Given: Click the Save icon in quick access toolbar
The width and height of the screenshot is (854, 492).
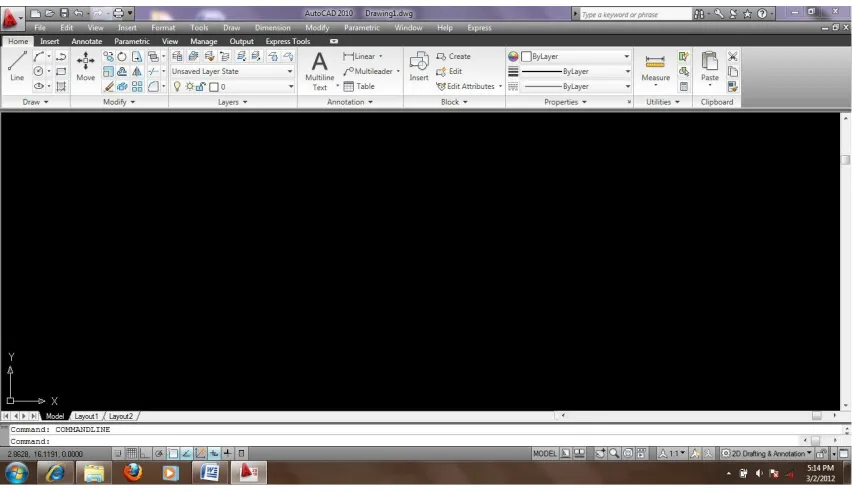Looking at the screenshot, I should pyautogui.click(x=64, y=13).
